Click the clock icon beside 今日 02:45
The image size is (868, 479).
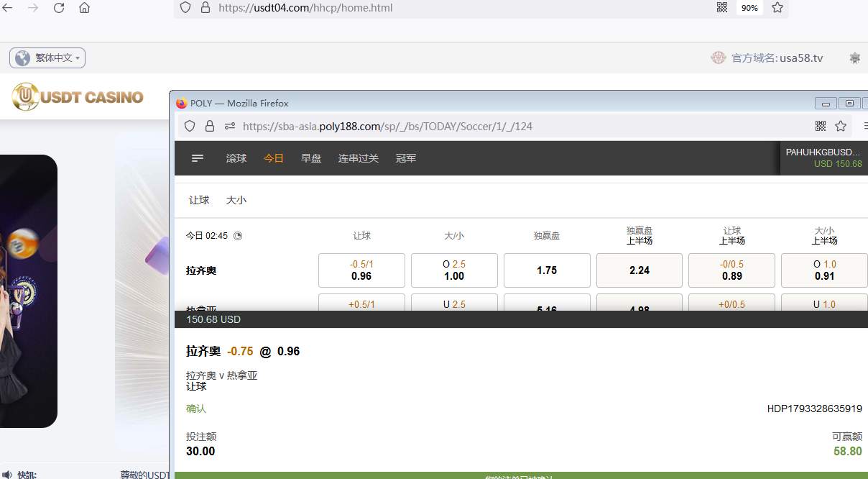[238, 235]
